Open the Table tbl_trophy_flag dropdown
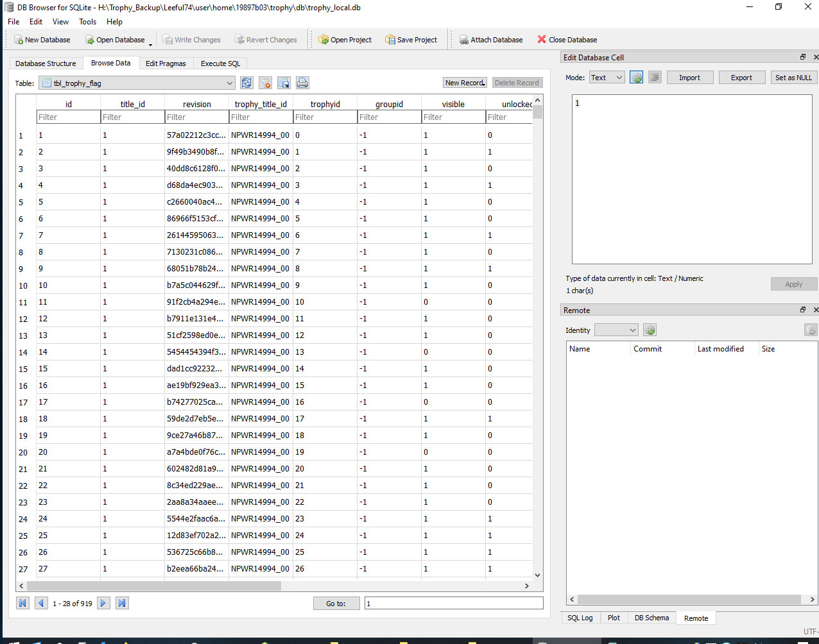The height and width of the screenshot is (644, 819). click(x=137, y=83)
